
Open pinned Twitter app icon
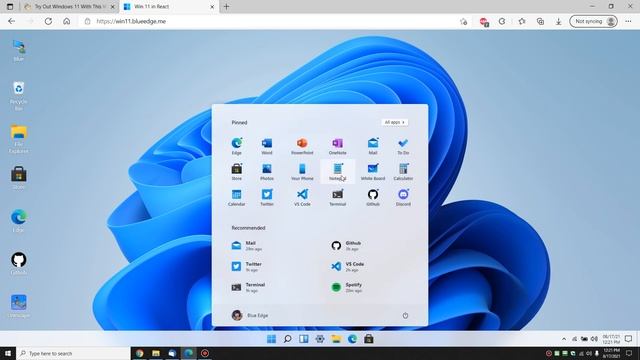267,198
